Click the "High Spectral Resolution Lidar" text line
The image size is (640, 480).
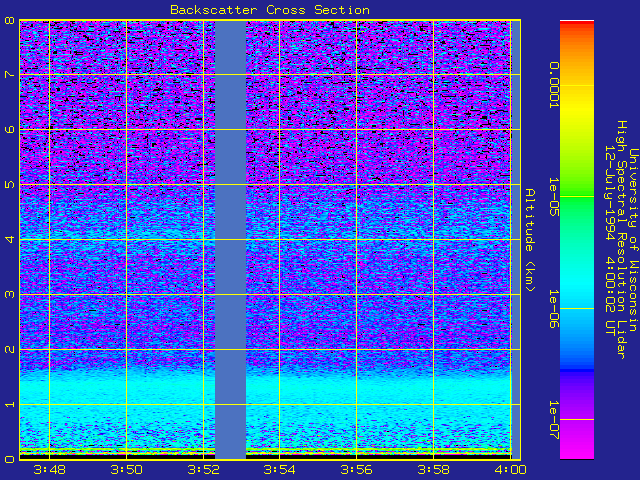[622, 240]
